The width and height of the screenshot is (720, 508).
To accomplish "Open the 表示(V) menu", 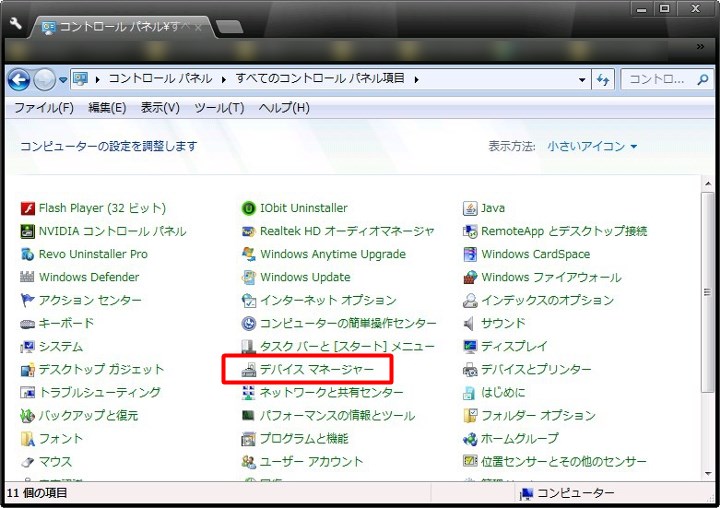I will [160, 108].
